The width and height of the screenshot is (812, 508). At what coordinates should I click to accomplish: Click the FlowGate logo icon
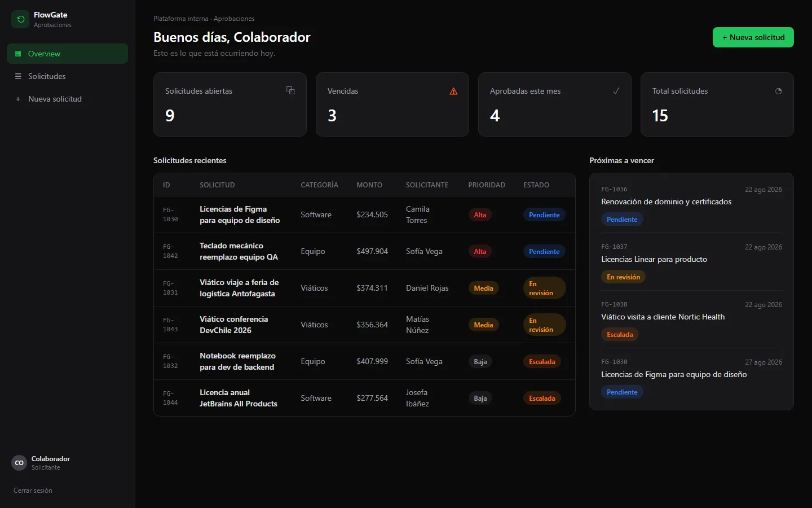pyautogui.click(x=20, y=19)
